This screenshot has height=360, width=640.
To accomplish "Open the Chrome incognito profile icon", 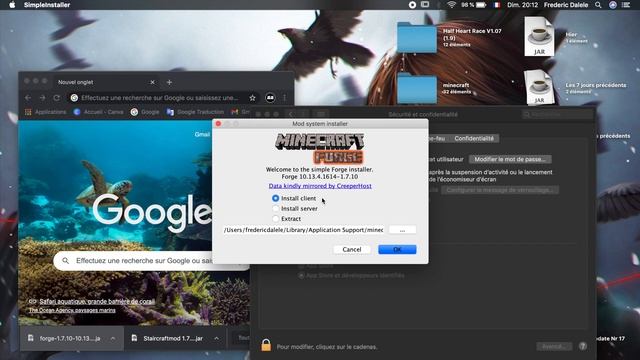I will 270,98.
